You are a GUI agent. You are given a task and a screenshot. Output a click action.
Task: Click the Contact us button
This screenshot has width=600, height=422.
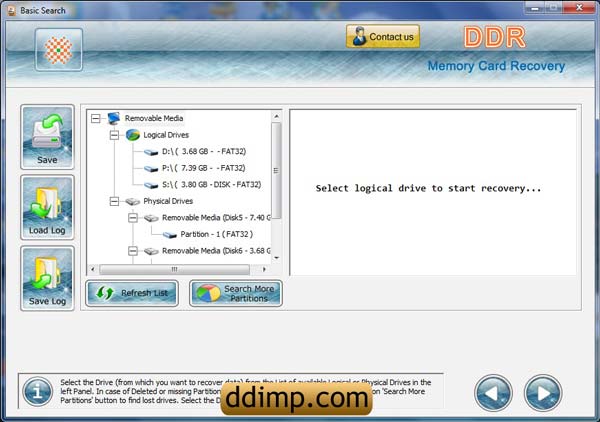[x=383, y=36]
